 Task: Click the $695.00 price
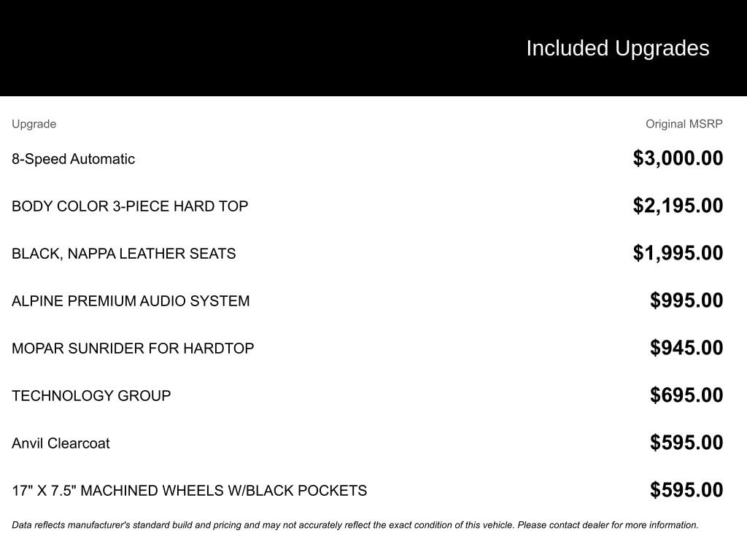tap(686, 395)
